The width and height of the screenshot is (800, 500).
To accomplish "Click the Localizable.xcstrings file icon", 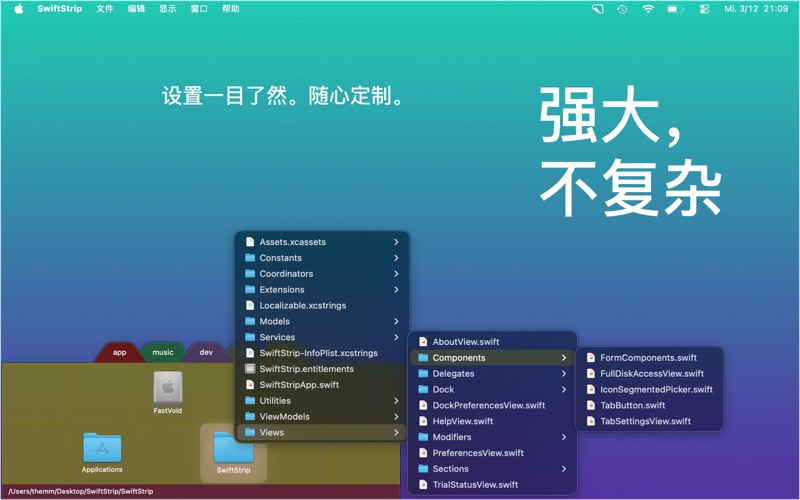I will pyautogui.click(x=249, y=305).
